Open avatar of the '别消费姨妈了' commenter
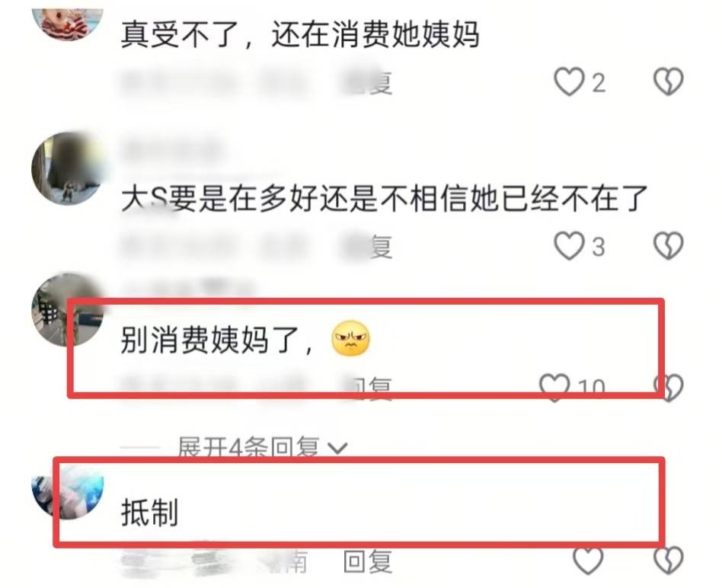Viewport: 722px width, 588px height. pyautogui.click(x=68, y=309)
